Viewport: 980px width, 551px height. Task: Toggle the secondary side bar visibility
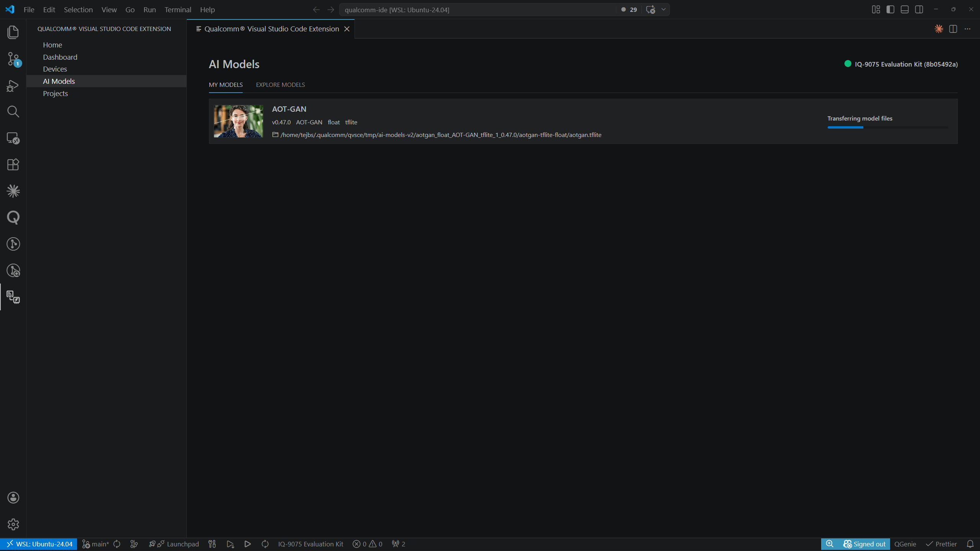coord(919,10)
